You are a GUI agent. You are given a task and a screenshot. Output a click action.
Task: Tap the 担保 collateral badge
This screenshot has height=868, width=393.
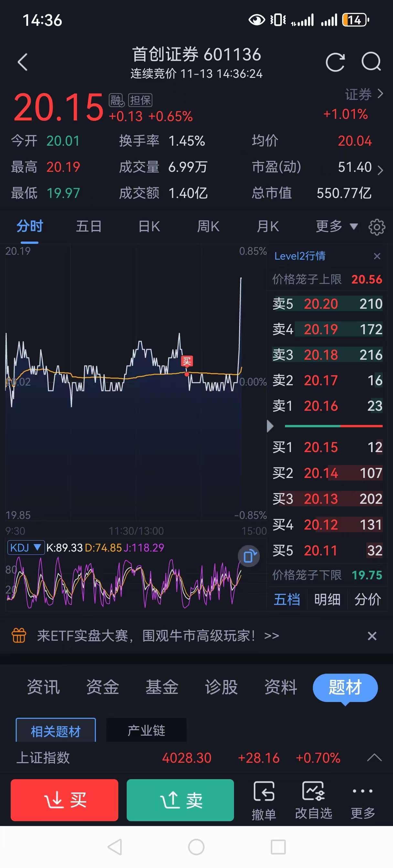point(140,100)
